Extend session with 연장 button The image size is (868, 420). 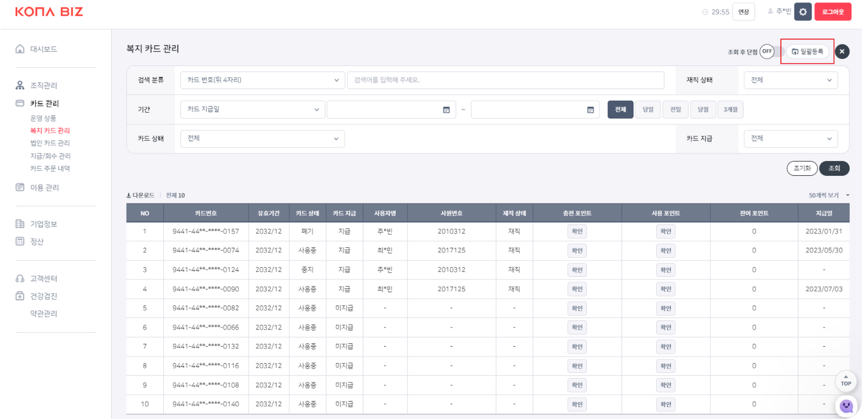pyautogui.click(x=744, y=12)
